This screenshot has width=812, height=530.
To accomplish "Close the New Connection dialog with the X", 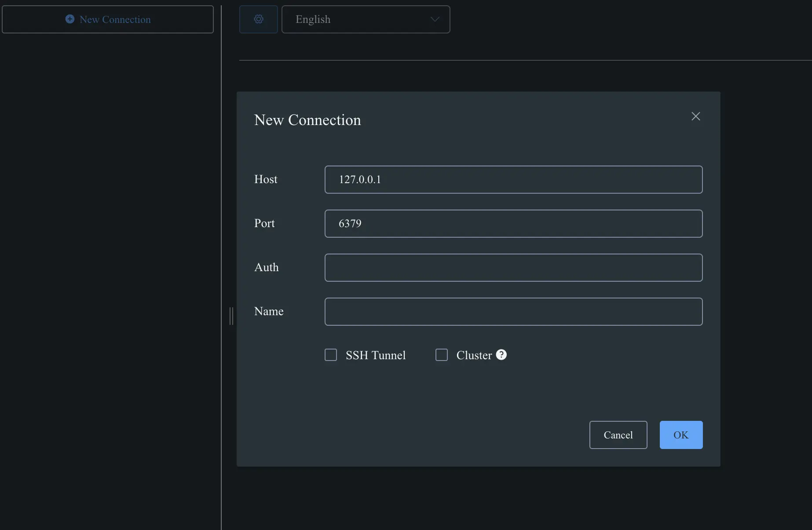I will click(695, 116).
